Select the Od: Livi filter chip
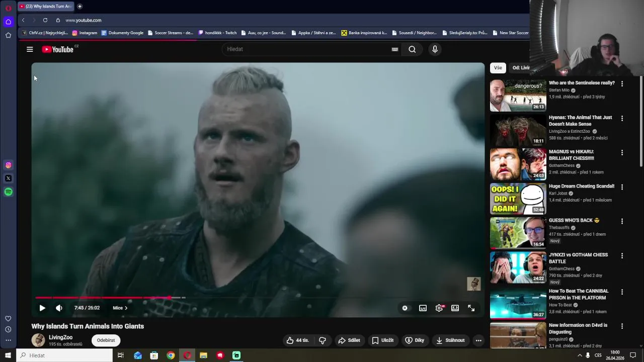644x362 pixels. pos(520,68)
